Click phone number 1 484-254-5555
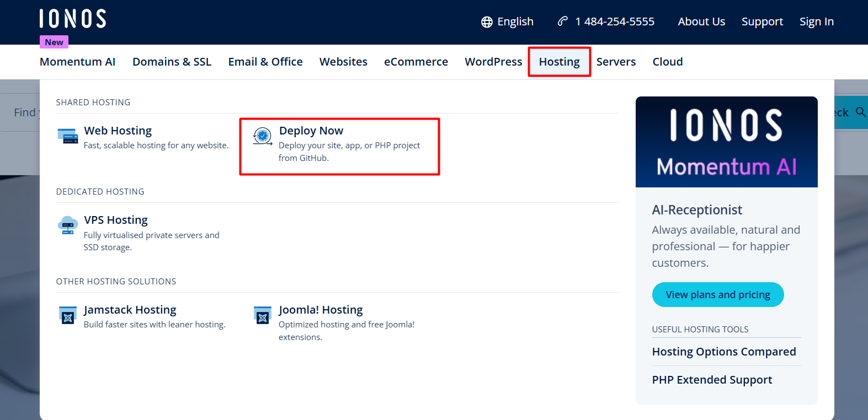The width and height of the screenshot is (868, 420). pos(615,21)
